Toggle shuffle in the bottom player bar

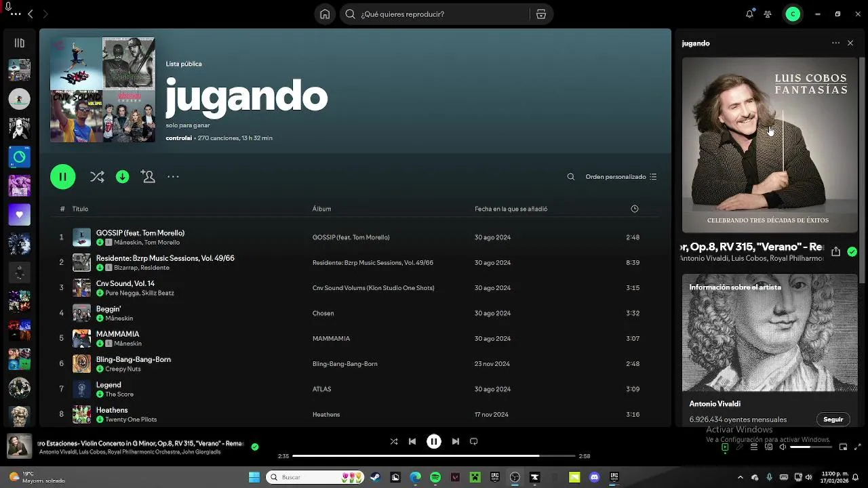(394, 441)
